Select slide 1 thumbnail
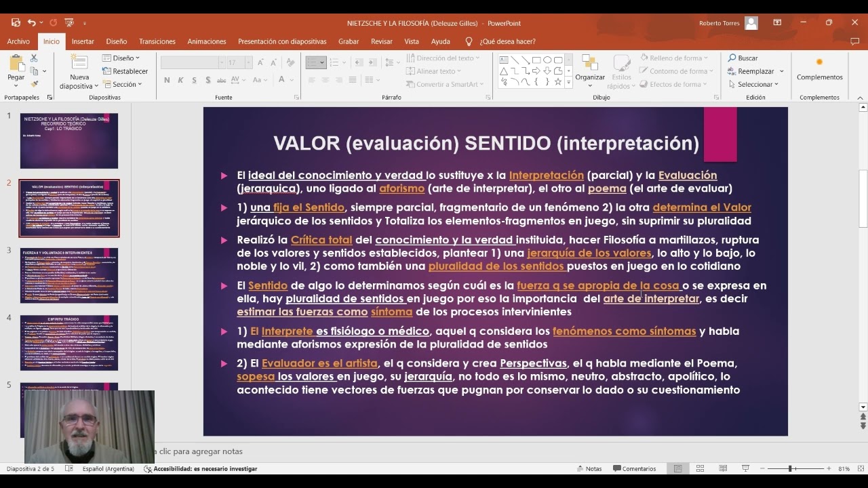The image size is (868, 488). click(x=69, y=141)
